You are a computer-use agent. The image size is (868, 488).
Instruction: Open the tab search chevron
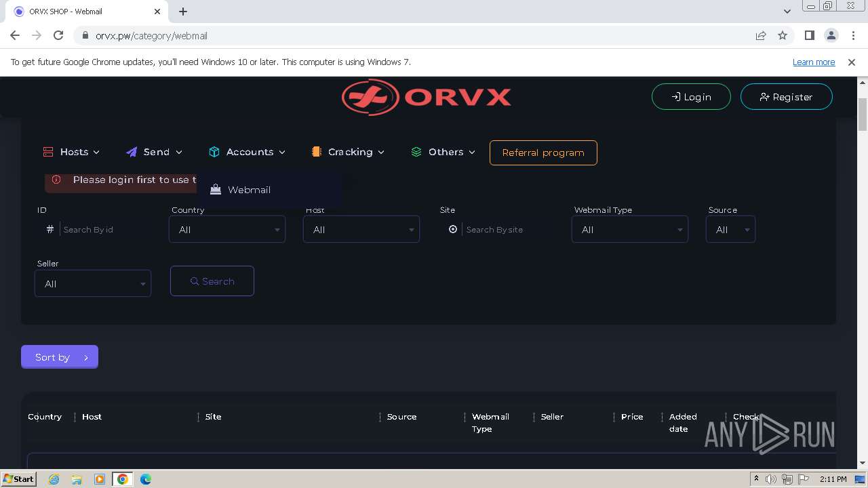coord(787,12)
